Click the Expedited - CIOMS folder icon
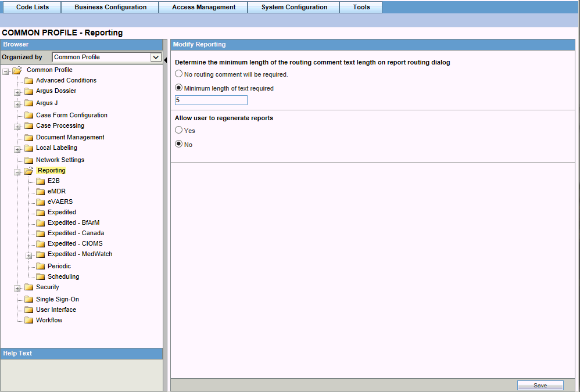This screenshot has height=392, width=580. click(x=41, y=244)
